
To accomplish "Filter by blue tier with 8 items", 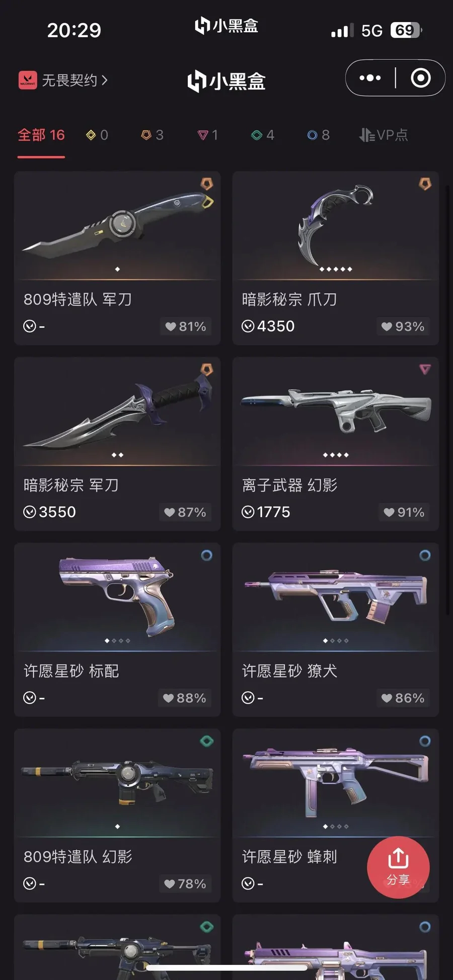I will point(318,135).
